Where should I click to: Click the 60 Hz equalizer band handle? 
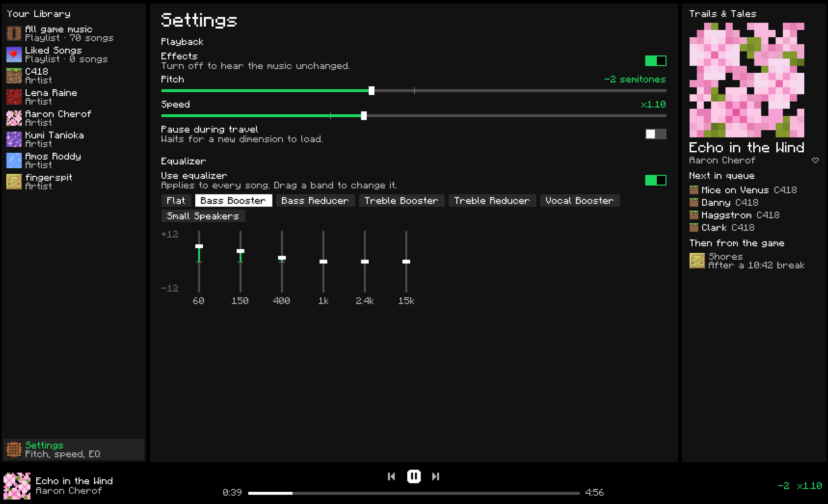coord(199,246)
